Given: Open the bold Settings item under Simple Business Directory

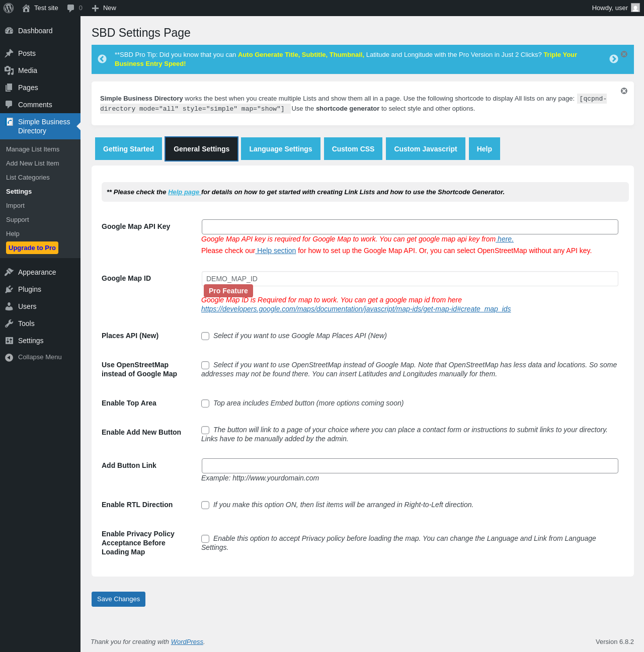Looking at the screenshot, I should [19, 192].
